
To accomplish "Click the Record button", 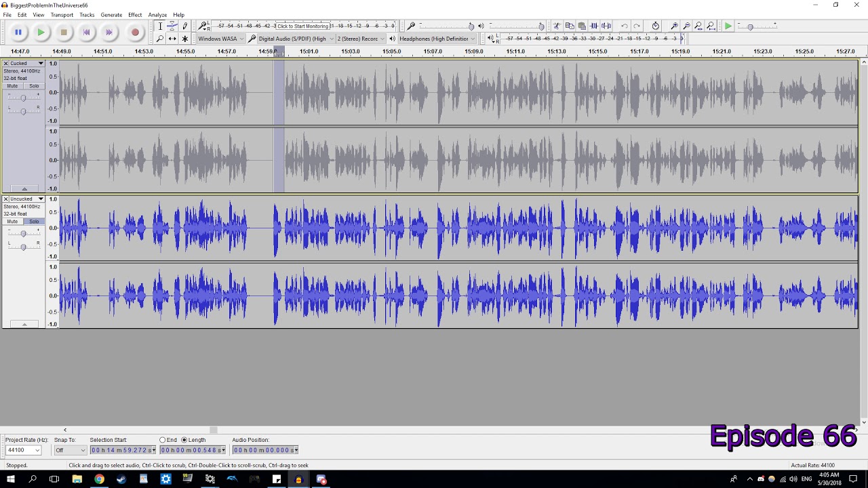I will click(x=135, y=32).
